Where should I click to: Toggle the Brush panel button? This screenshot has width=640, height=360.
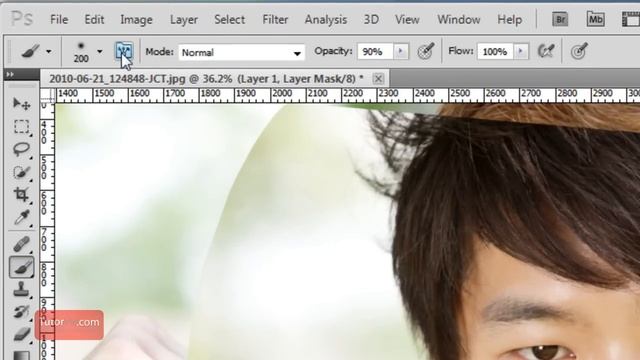(124, 51)
